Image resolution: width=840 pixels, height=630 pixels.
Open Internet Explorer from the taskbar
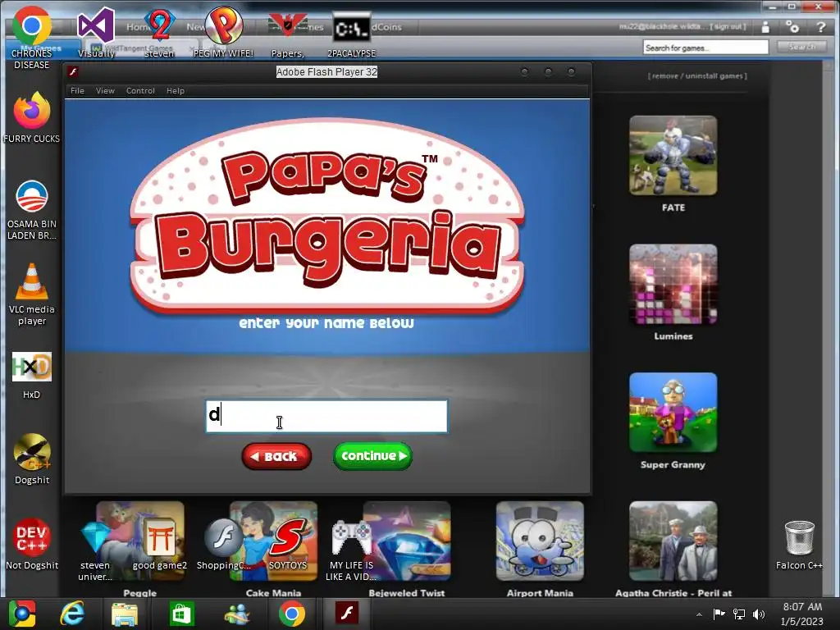[x=72, y=614]
